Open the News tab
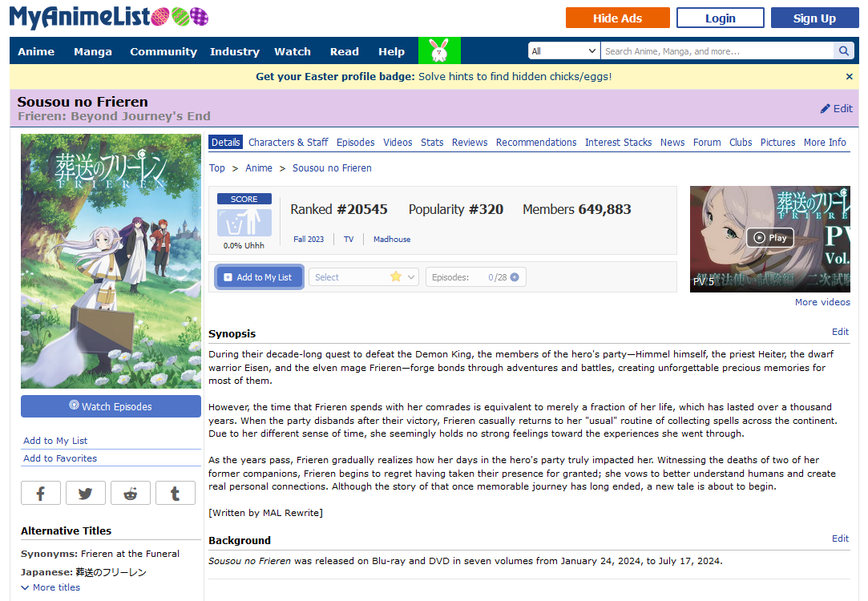868x601 pixels. click(x=672, y=142)
